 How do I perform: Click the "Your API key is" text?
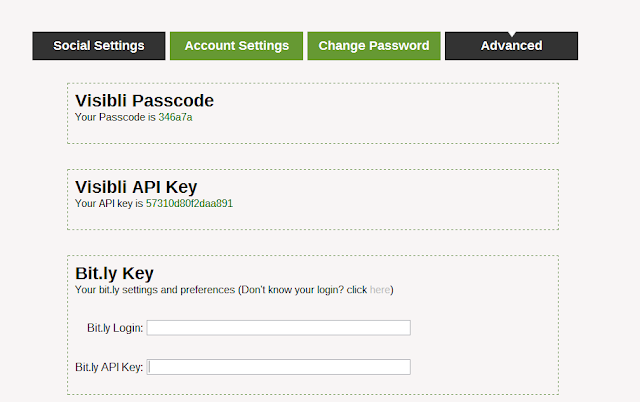[109, 203]
